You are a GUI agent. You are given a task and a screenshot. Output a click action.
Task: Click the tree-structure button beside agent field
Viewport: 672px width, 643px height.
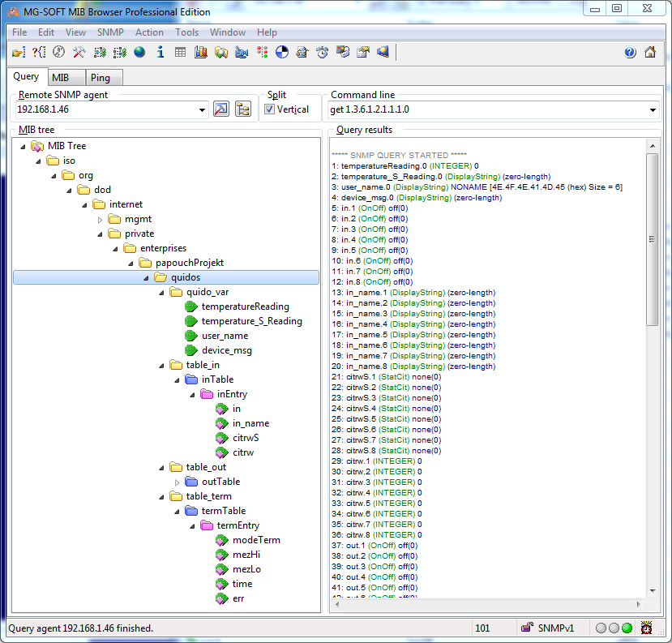coord(243,109)
